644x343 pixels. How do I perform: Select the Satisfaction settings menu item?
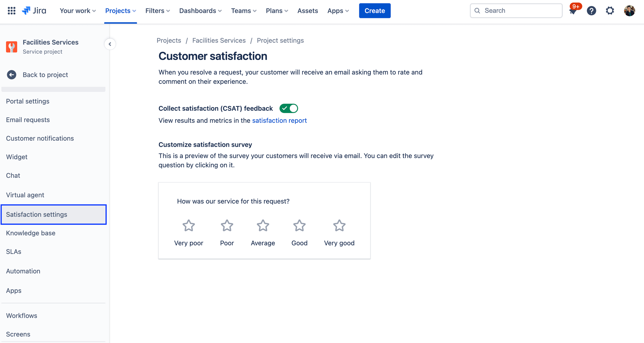(x=37, y=214)
